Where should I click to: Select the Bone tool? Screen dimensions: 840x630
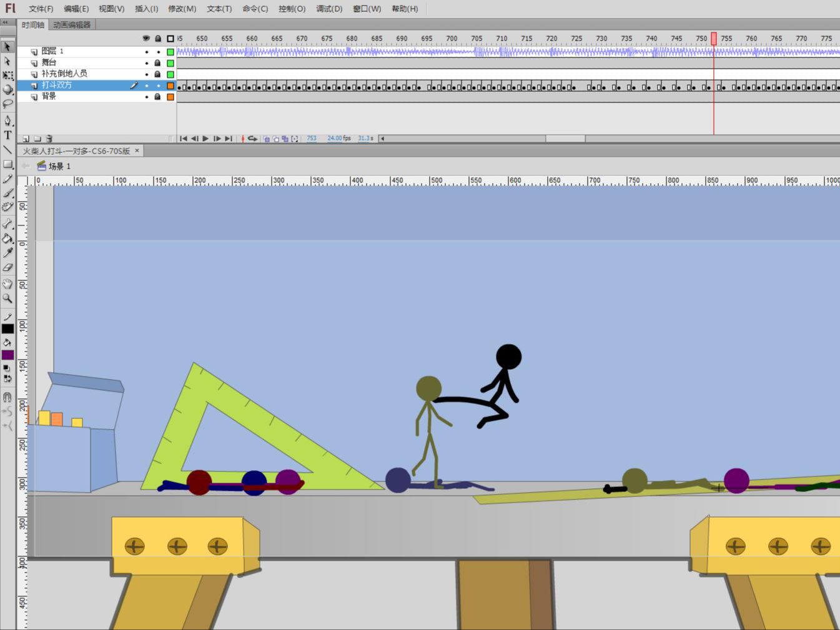(7, 224)
